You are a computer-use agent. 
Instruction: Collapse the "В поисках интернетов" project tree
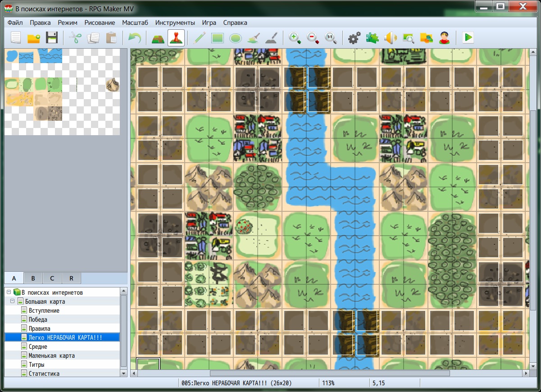click(x=9, y=292)
